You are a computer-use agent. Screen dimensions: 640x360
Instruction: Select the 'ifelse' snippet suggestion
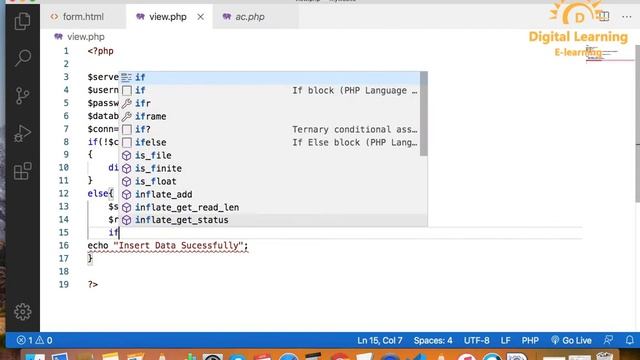[x=270, y=142]
